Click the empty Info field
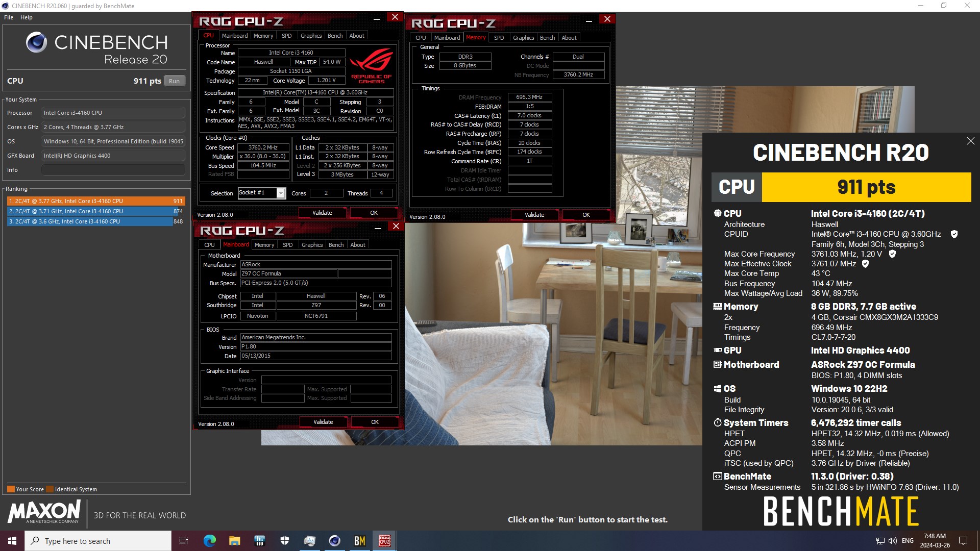980x551 pixels. coord(113,170)
